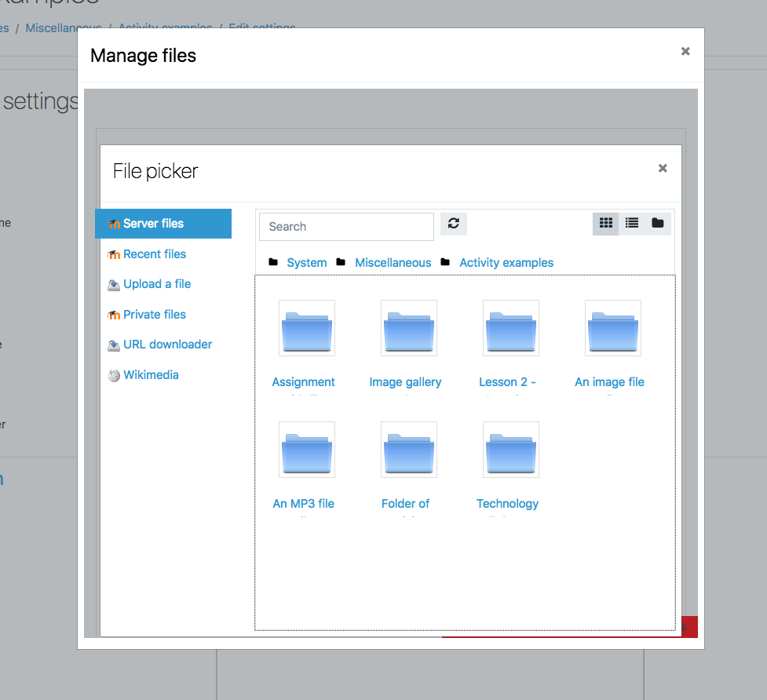Go to Activity examples breadcrumb folder
The image size is (767, 700).
[506, 262]
